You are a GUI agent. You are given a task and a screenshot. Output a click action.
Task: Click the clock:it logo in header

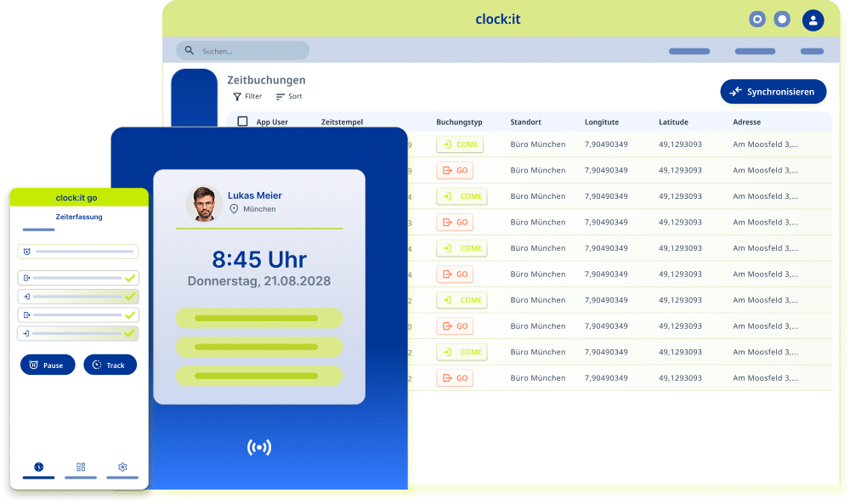tap(497, 20)
